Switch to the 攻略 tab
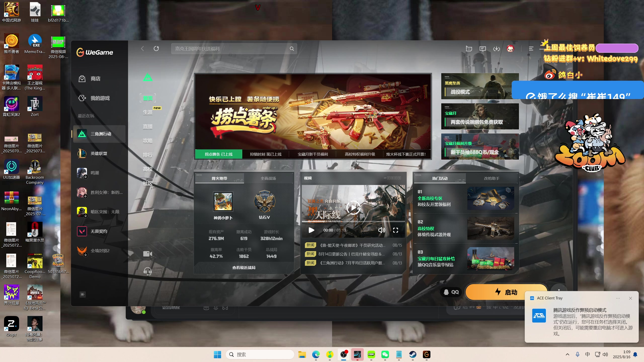644x362 pixels. 148,141
